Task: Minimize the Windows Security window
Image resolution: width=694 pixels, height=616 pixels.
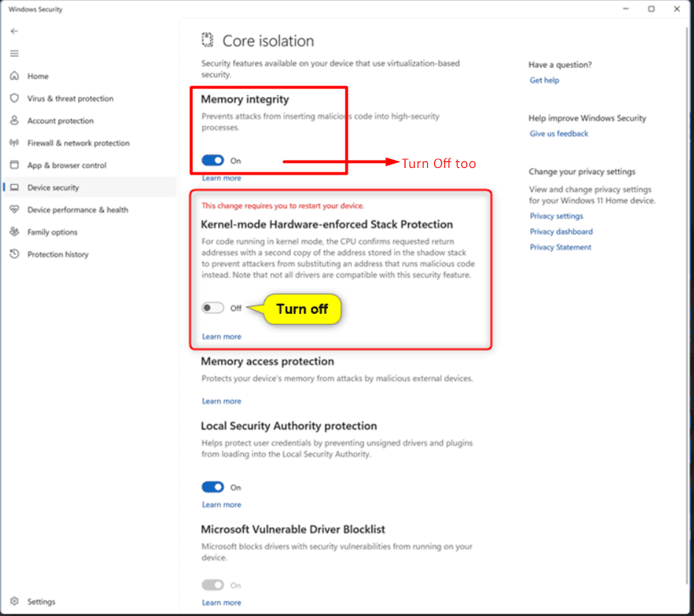Action: point(625,9)
